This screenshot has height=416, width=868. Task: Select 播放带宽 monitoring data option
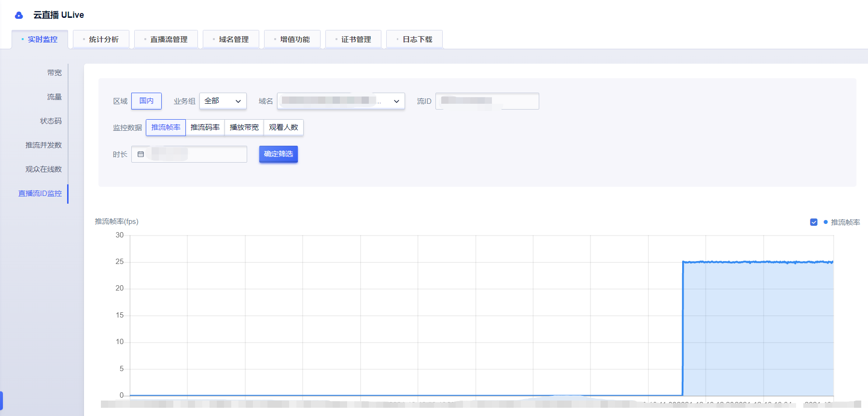click(244, 127)
